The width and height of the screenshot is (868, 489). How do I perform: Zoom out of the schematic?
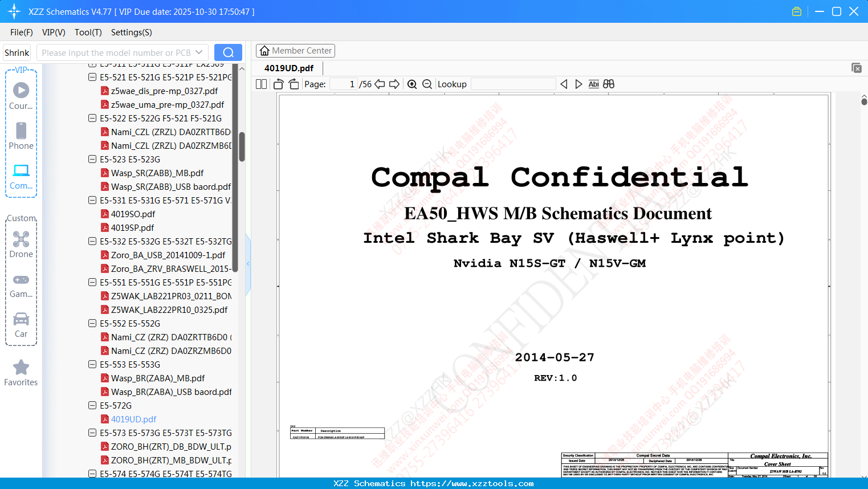tap(427, 84)
